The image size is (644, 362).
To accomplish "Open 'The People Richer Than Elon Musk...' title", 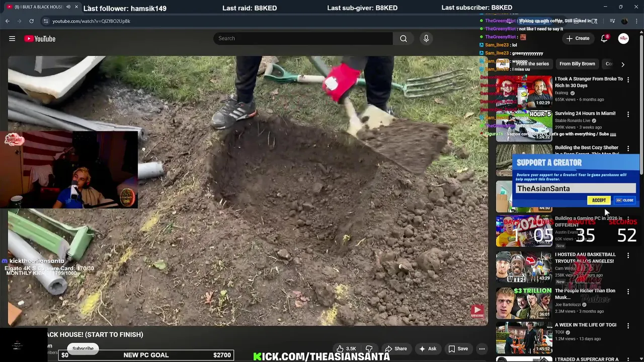I will (x=585, y=294).
